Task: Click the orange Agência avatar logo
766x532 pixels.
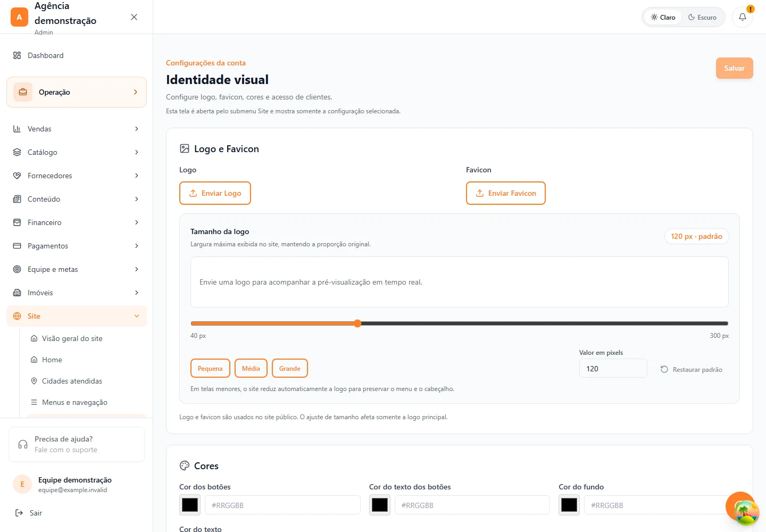Action: coord(19,17)
